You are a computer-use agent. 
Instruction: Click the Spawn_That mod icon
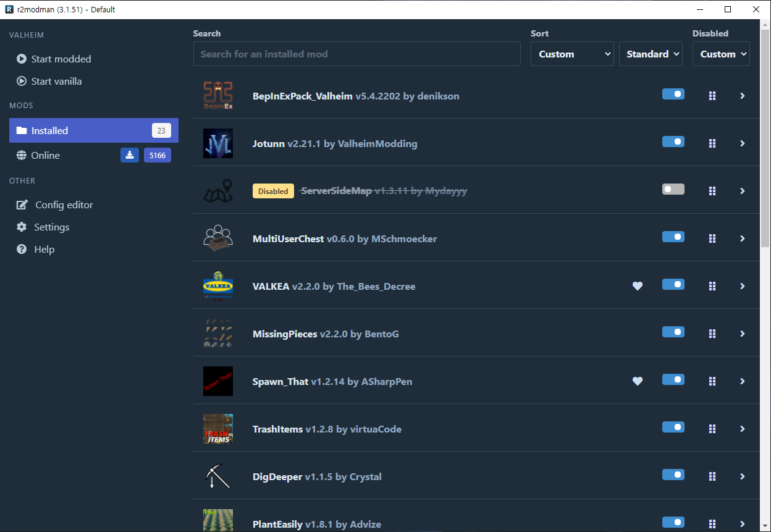click(x=218, y=381)
